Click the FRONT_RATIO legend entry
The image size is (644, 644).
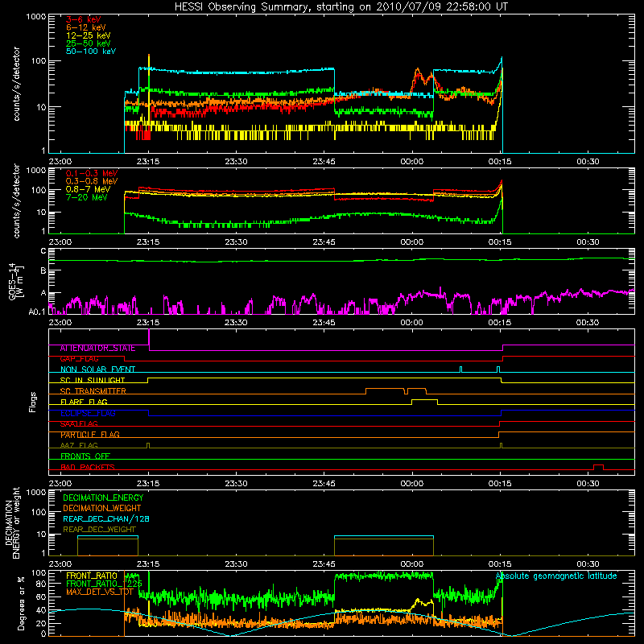click(92, 576)
